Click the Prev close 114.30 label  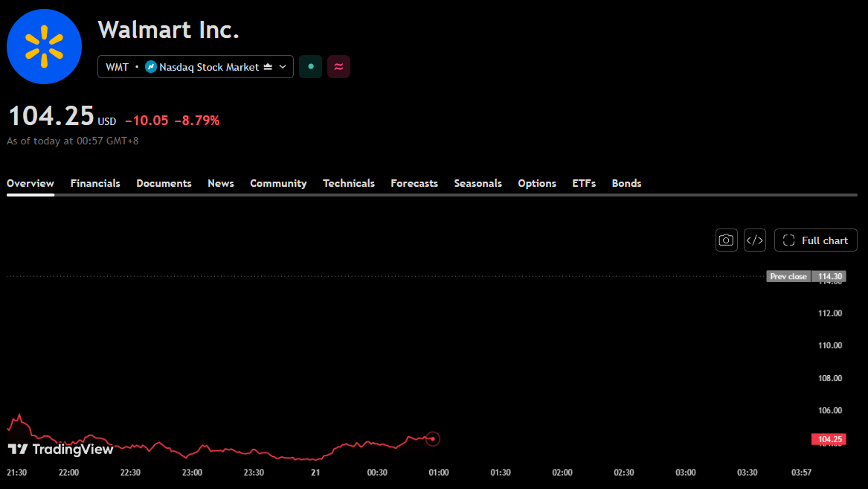tap(806, 276)
